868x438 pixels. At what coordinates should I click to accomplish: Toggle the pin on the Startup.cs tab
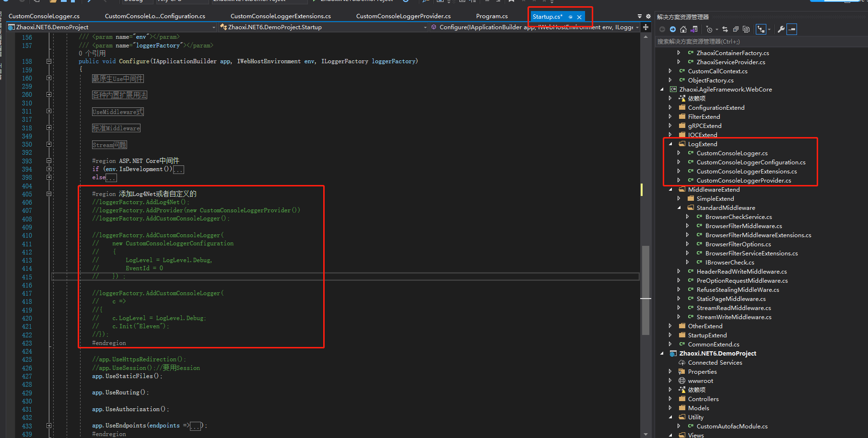coord(570,17)
